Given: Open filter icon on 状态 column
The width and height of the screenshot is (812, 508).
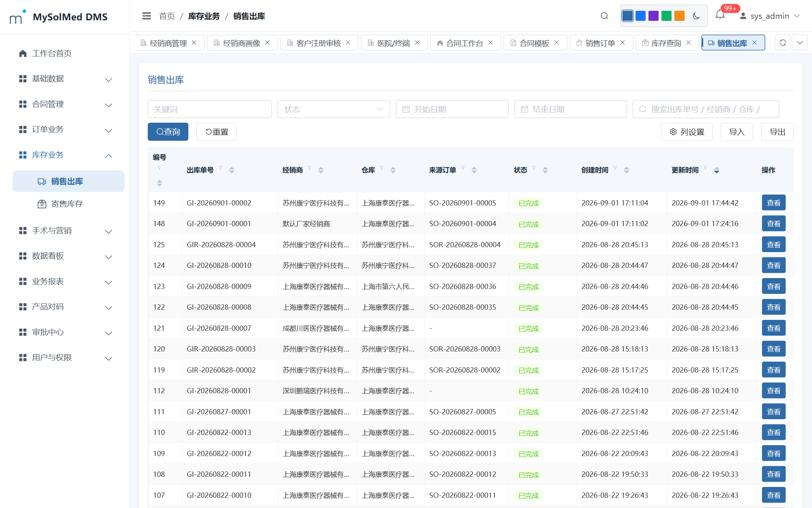Looking at the screenshot, I should coord(534,168).
